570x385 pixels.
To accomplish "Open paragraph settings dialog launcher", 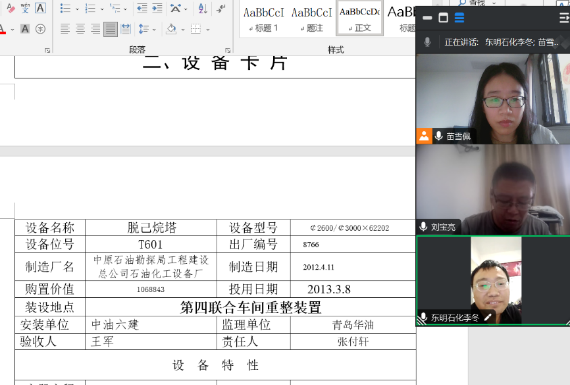I will [x=228, y=50].
